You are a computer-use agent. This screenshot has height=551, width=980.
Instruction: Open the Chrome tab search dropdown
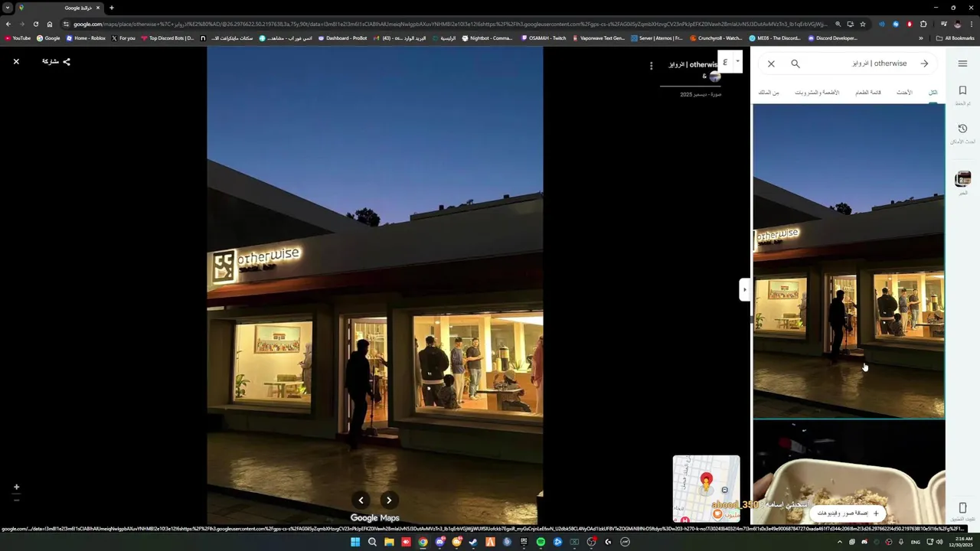tap(7, 8)
